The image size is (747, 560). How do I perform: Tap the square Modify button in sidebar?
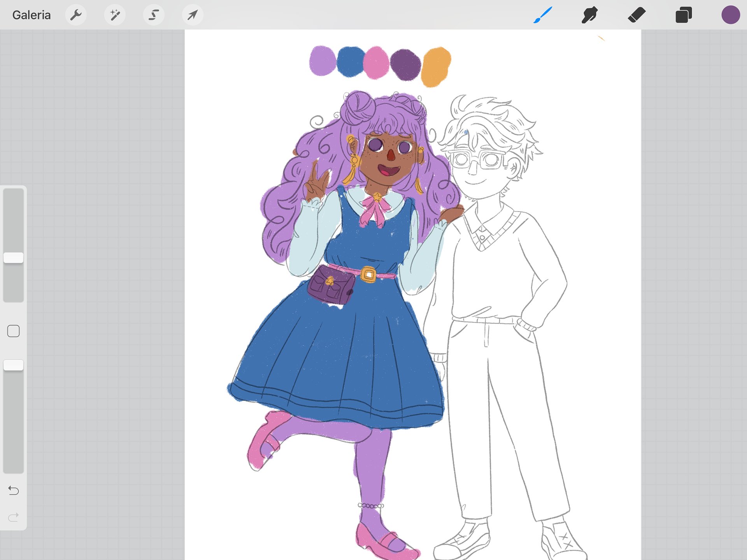[x=14, y=331]
